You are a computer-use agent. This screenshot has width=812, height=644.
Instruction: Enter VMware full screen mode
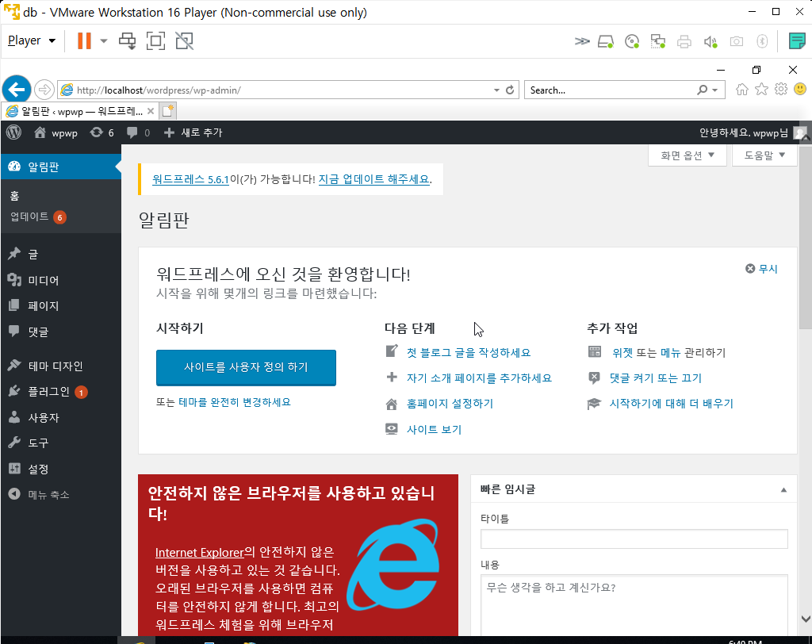click(x=156, y=41)
